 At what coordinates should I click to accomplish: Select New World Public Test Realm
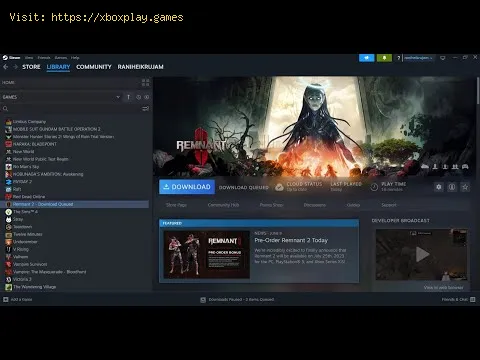click(40, 159)
